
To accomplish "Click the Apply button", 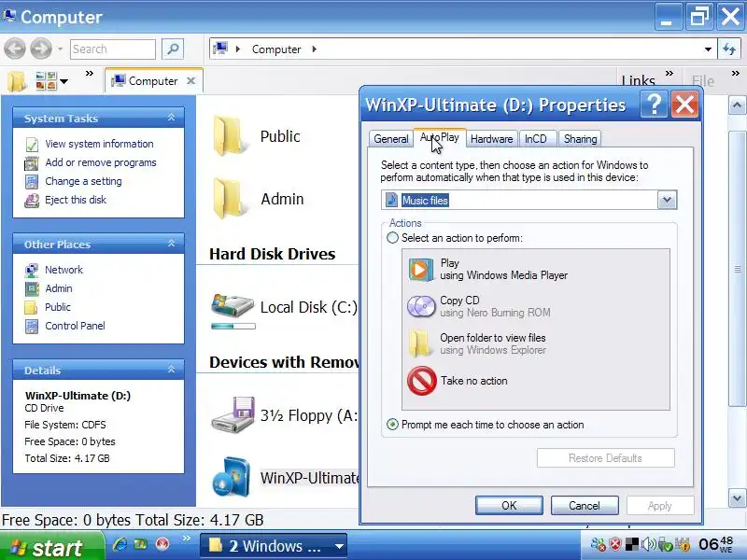I will point(660,506).
